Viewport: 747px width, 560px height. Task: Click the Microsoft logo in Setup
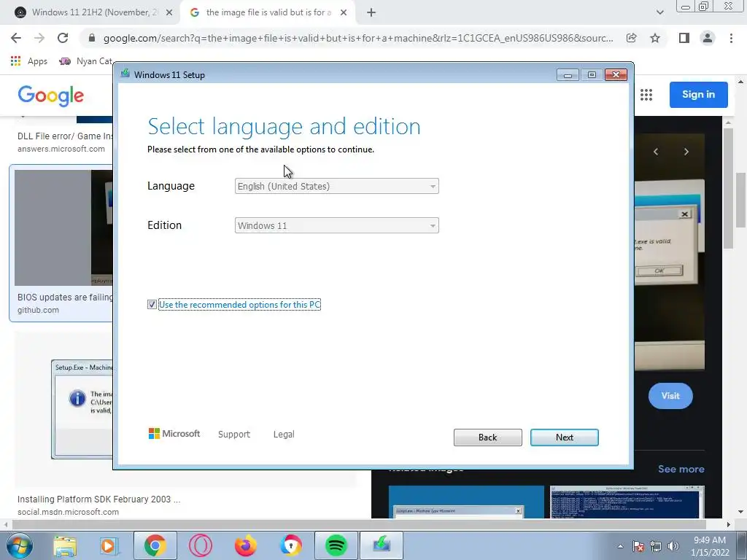tap(174, 433)
